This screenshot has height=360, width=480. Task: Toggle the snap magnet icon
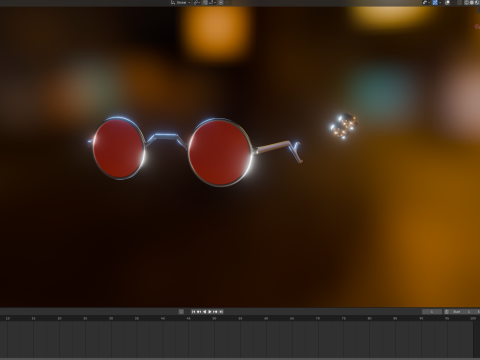205,2
